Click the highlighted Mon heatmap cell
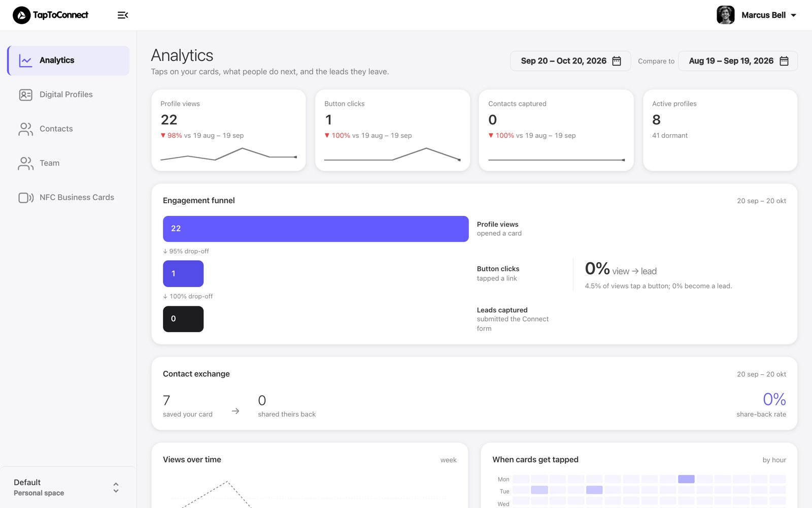Screen dimensions: 812x508 point(686,479)
